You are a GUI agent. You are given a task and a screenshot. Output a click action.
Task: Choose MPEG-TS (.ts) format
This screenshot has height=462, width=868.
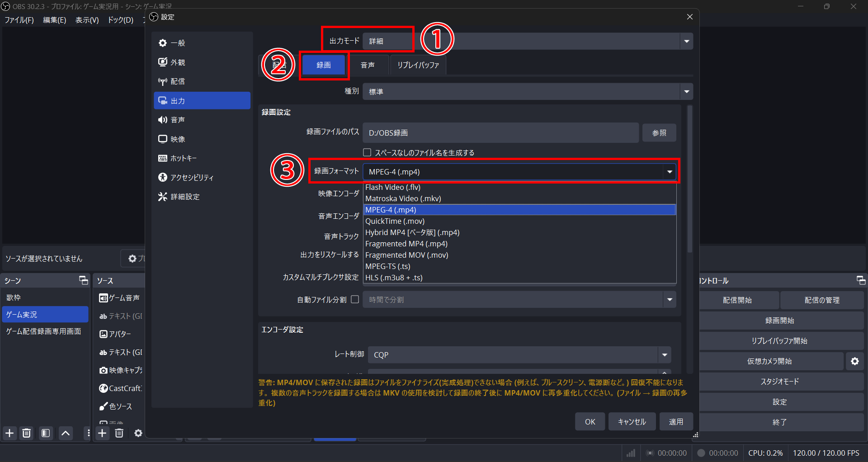[519, 266]
